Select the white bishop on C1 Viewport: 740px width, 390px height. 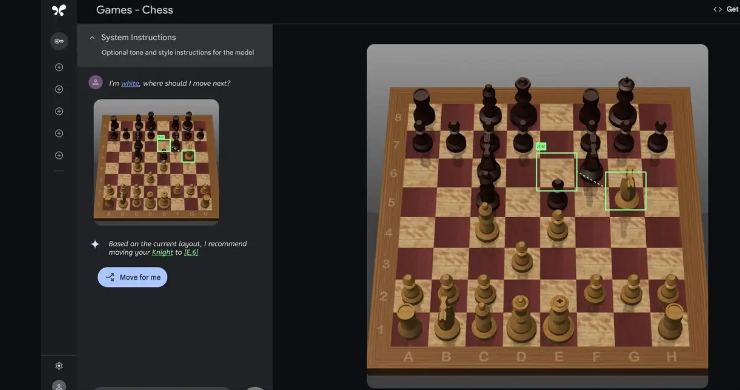coord(484,322)
